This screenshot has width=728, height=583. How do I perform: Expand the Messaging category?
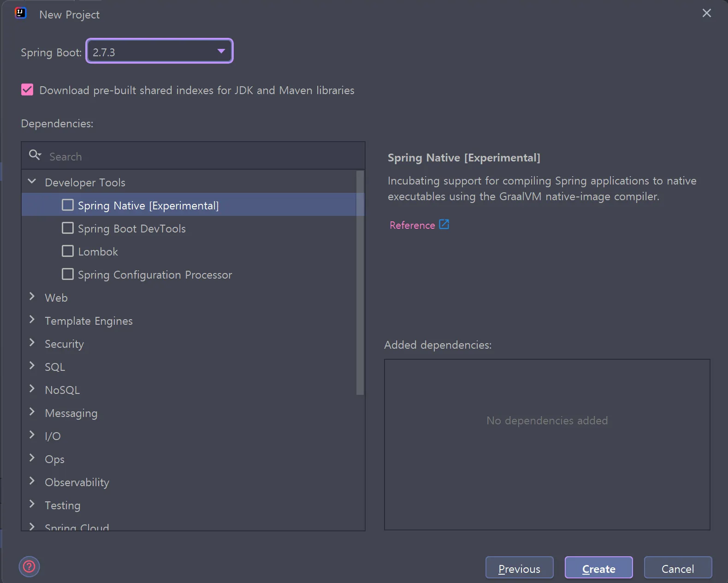click(x=32, y=412)
